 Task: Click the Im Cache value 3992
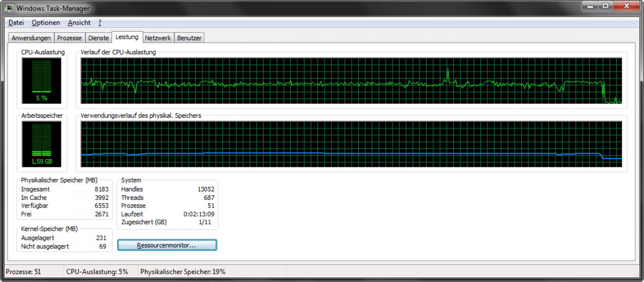tap(102, 197)
